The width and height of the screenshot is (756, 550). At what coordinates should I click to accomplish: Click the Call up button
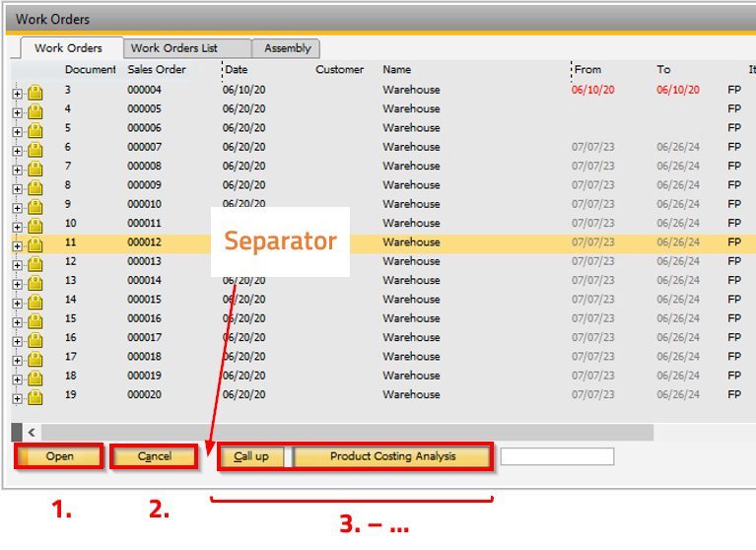point(251,456)
